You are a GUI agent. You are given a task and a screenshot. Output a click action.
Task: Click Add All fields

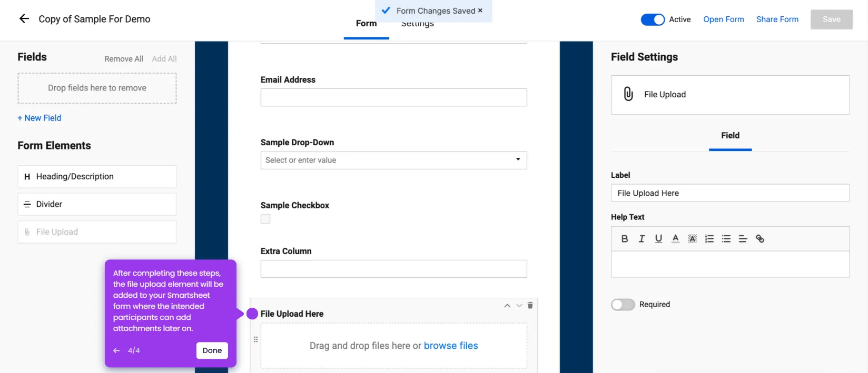coord(164,59)
